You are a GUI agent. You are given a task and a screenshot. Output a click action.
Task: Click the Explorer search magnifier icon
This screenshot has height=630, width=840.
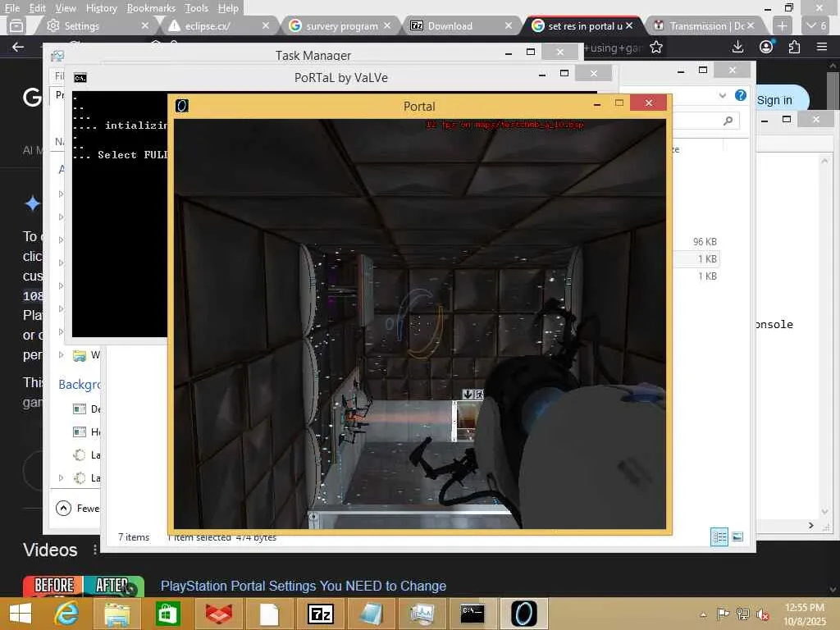pyautogui.click(x=728, y=121)
